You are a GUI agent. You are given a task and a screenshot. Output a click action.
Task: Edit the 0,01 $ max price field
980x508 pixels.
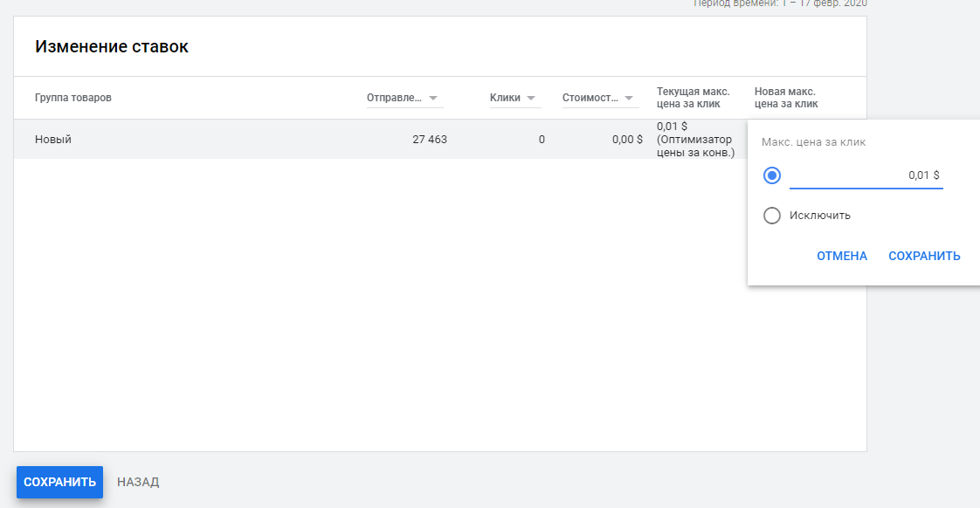tap(866, 175)
